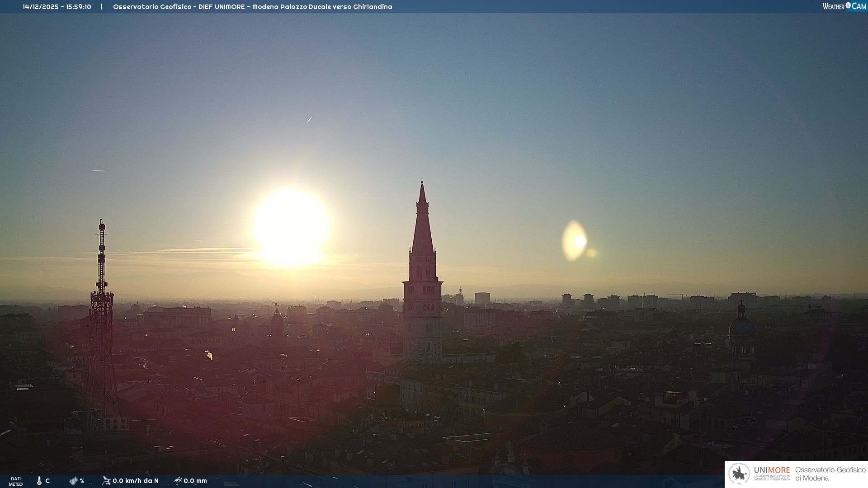Click the UNIMORE red logo text
868x488 pixels.
pos(772,470)
